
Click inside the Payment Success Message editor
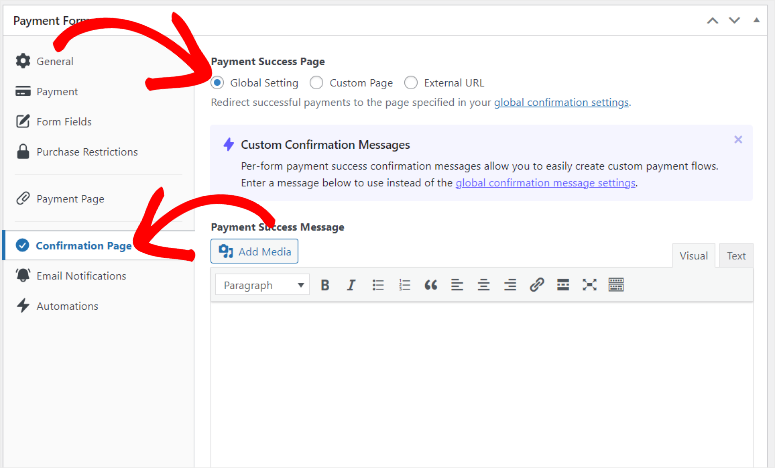[482, 384]
